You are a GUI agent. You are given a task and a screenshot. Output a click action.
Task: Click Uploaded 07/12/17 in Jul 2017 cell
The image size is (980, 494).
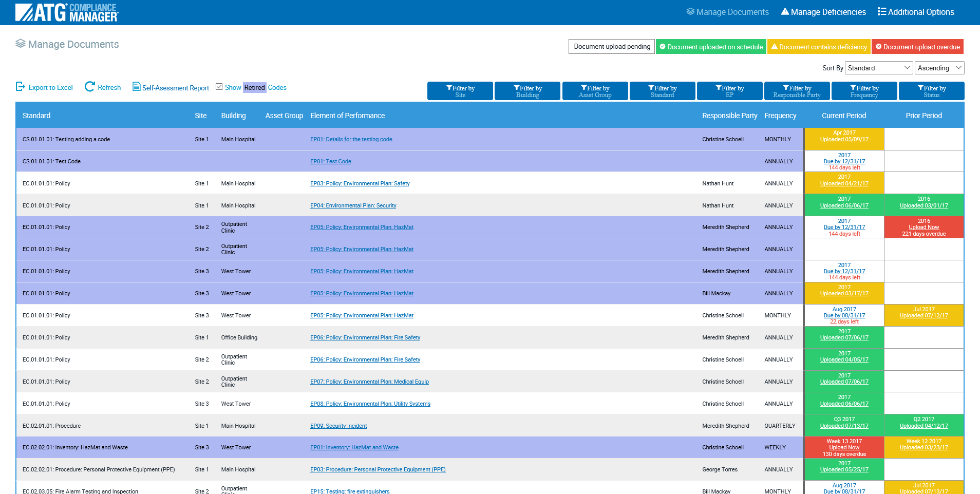pos(924,315)
